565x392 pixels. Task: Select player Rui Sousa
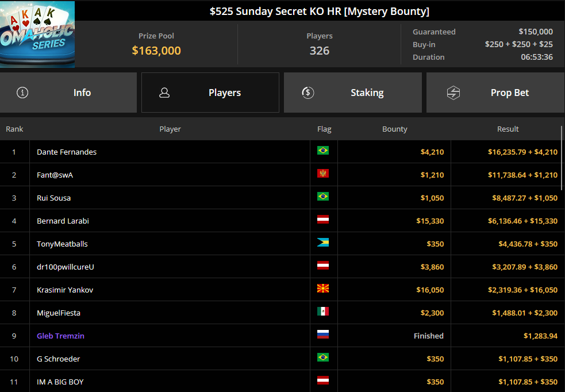tap(53, 198)
